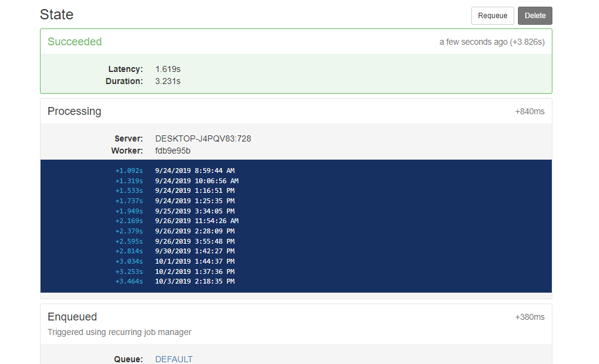Image resolution: width=599 pixels, height=364 pixels.
Task: Click log line 10/3/2019 2:18:35 PM
Action: point(195,281)
